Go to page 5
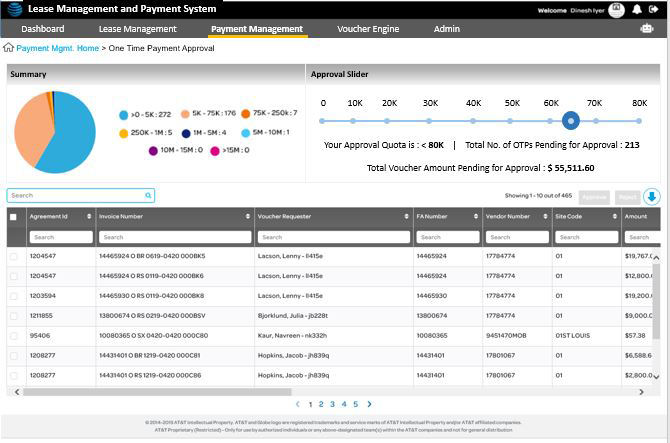This screenshot has width=670, height=443. click(x=355, y=404)
